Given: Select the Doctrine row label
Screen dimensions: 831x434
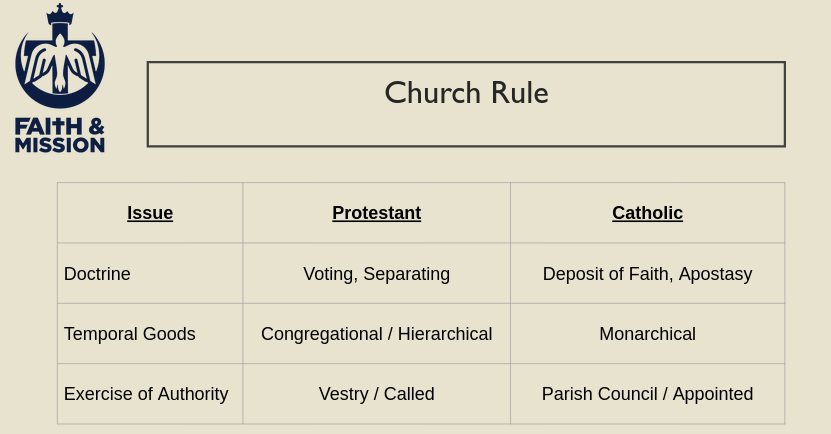Looking at the screenshot, I should 97,274.
